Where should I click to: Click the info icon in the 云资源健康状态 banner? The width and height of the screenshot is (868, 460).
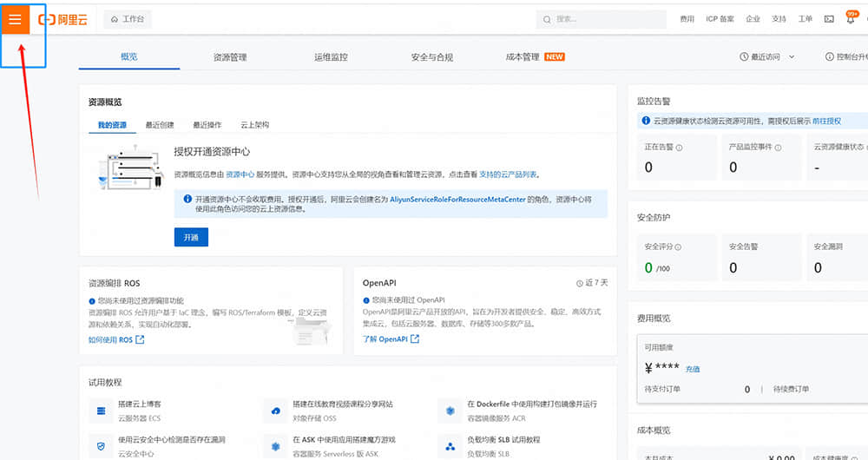click(646, 121)
